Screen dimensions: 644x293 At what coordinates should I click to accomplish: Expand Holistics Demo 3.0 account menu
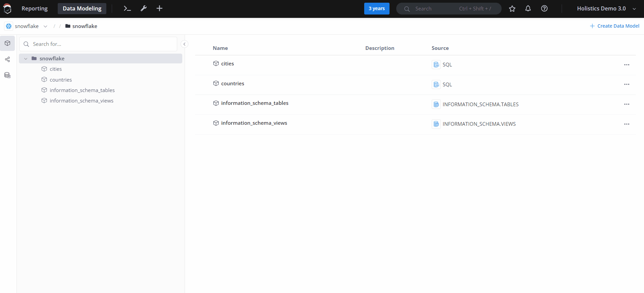click(606, 9)
